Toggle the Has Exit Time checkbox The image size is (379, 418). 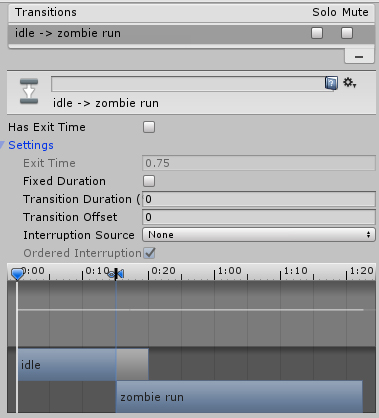pos(149,127)
